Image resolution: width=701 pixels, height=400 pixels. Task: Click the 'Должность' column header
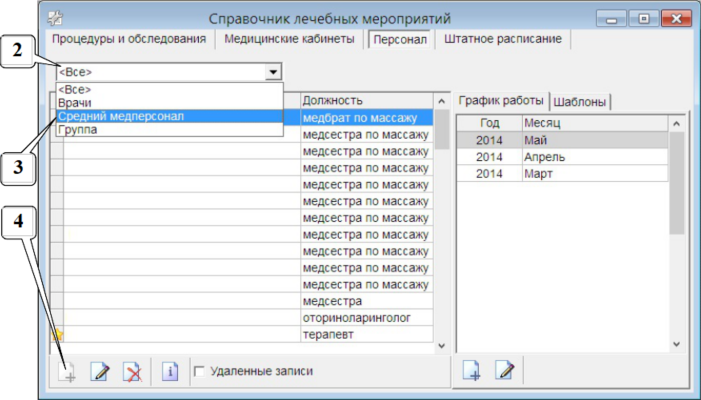(365, 100)
